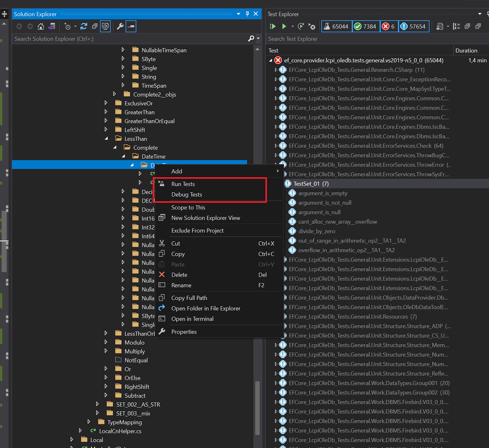Click Collapse All in Solution Explorer toolbar
This screenshot has width=489, height=448.
pyautogui.click(x=94, y=27)
